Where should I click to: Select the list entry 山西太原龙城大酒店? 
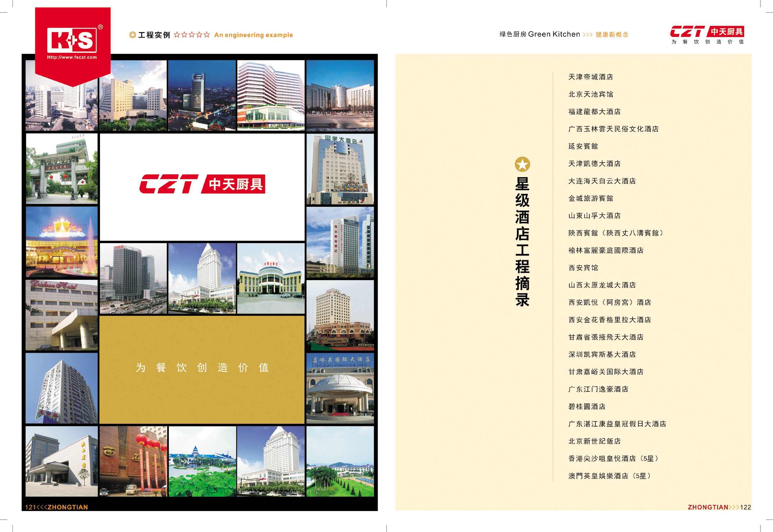[x=602, y=285]
